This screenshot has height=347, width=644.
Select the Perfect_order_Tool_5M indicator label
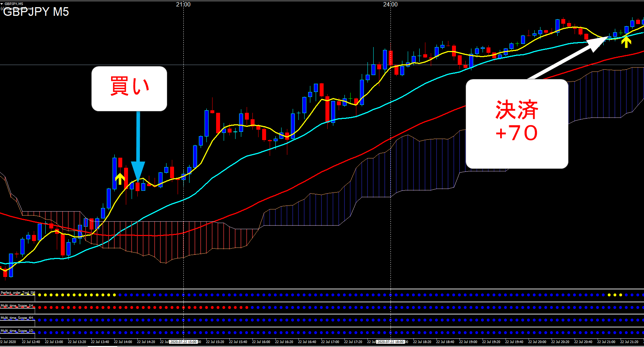[x=18, y=293]
